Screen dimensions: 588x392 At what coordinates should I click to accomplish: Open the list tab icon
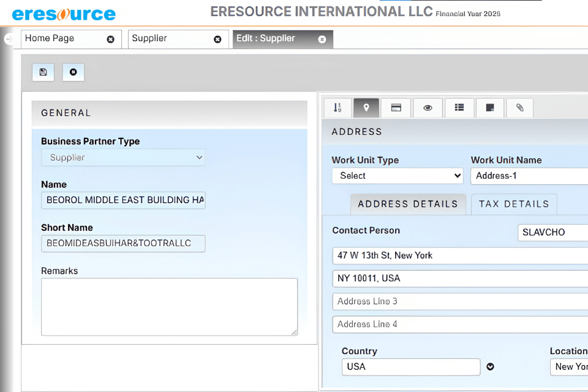click(459, 108)
